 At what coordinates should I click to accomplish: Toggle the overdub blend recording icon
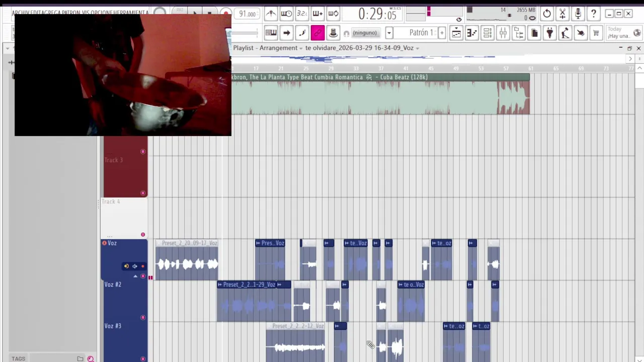tap(317, 14)
